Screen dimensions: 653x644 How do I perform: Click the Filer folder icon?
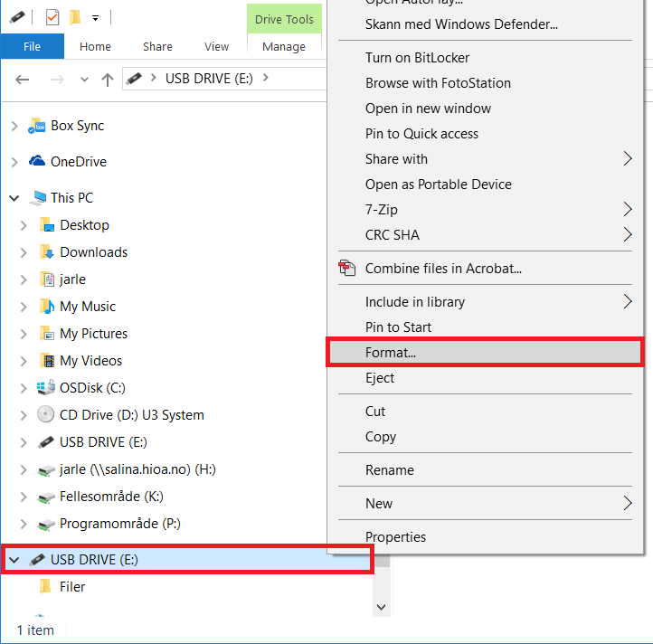(x=45, y=586)
